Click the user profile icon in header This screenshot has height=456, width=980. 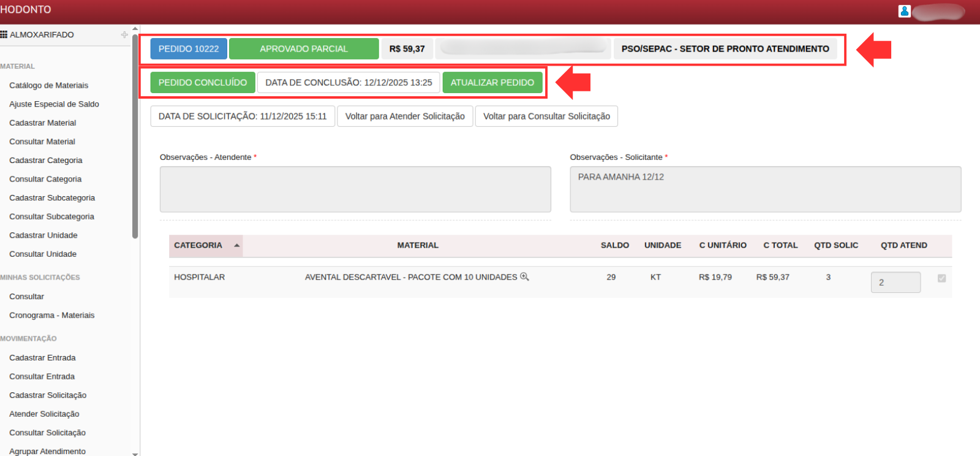click(x=904, y=11)
